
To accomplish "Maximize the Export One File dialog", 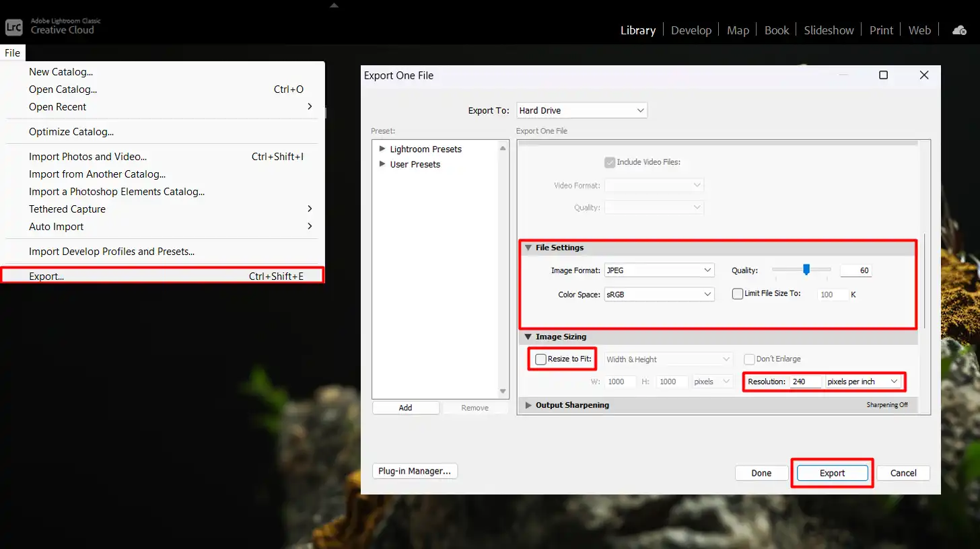I will pyautogui.click(x=883, y=75).
